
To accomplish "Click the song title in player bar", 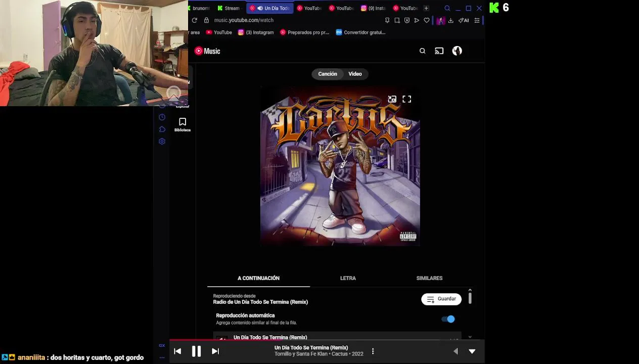I will (x=311, y=348).
